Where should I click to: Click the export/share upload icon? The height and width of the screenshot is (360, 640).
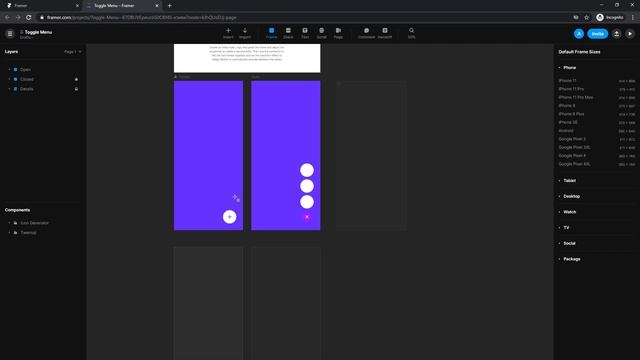617,34
